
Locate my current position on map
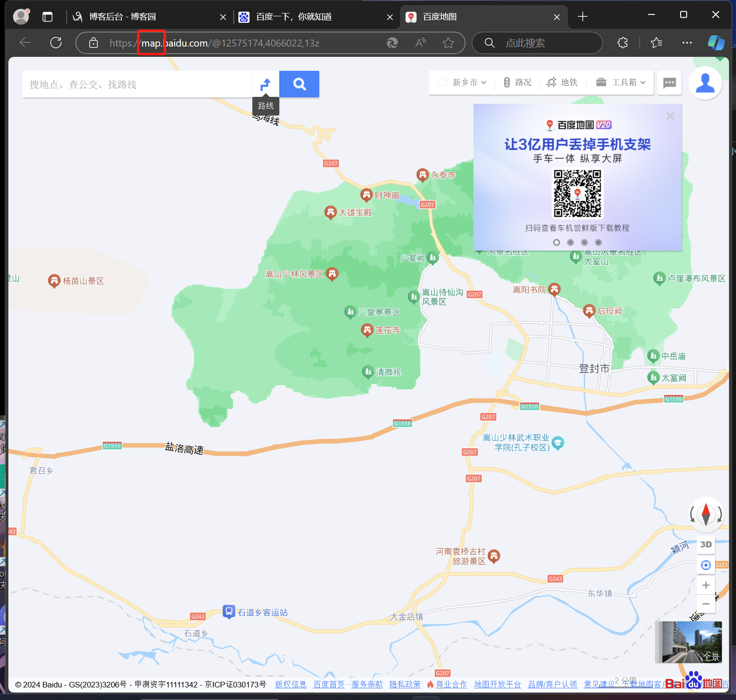706,565
